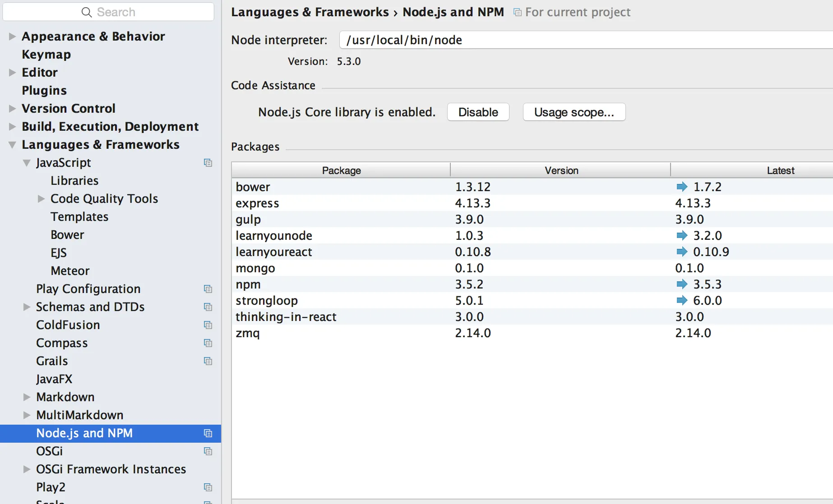Click the project-scope icon beside Schemas and DTDs
Screen dimensions: 833x504
click(208, 307)
